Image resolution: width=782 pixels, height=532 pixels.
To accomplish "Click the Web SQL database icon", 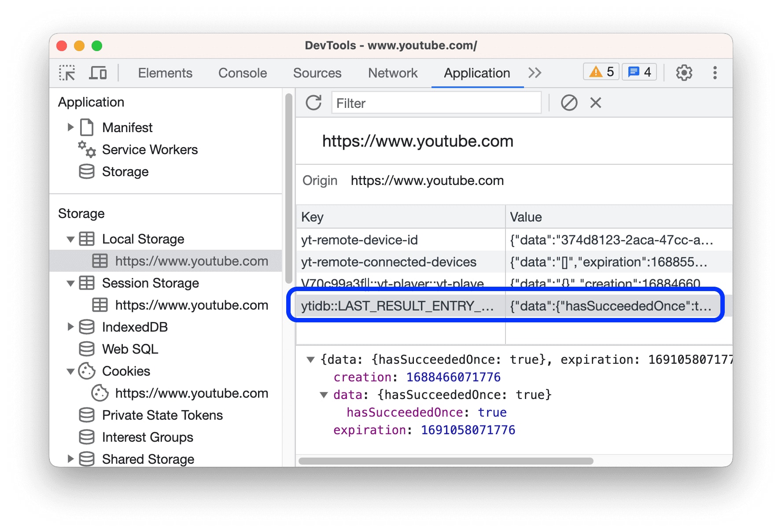I will 87,349.
